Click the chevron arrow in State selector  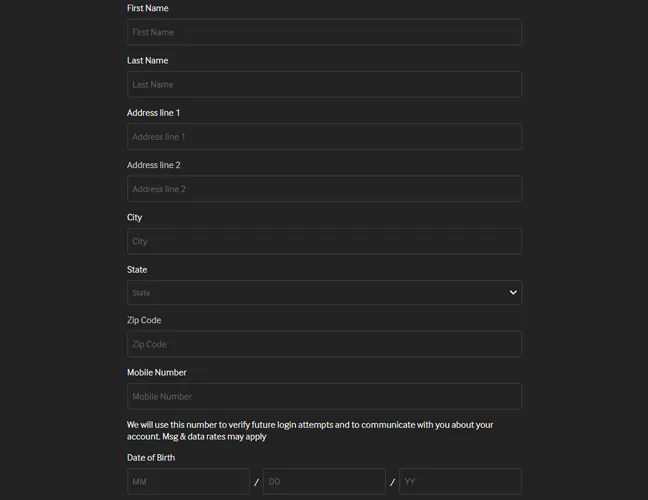click(x=513, y=293)
